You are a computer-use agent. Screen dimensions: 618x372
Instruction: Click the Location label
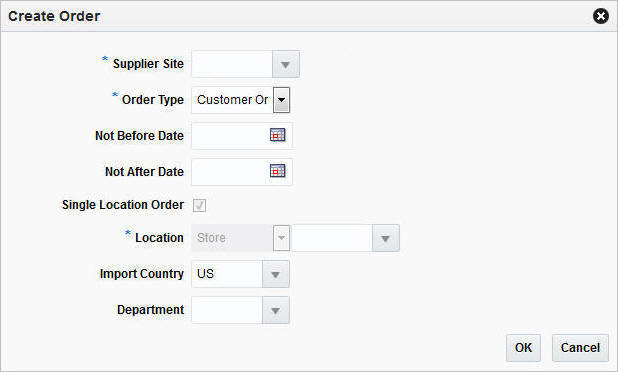160,238
